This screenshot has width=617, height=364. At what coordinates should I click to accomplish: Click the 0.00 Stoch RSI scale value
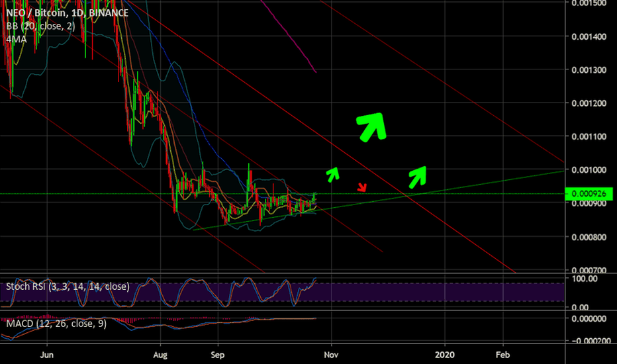tap(580, 307)
